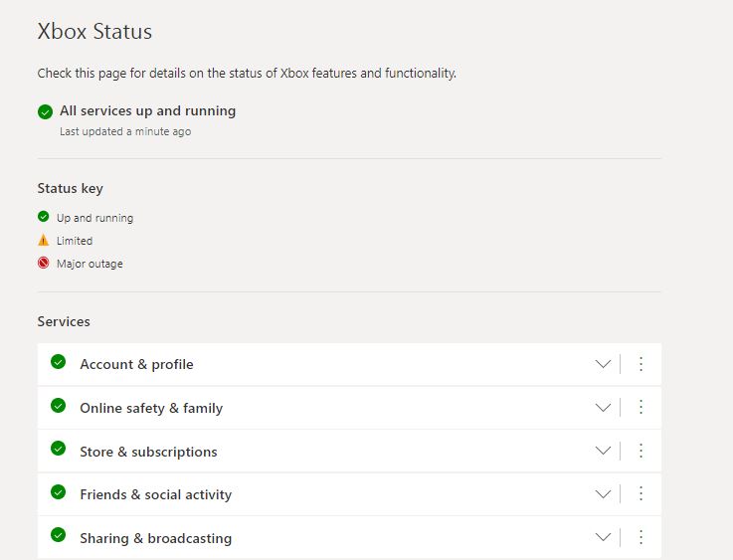Image resolution: width=733 pixels, height=560 pixels.
Task: Click the green check beside Store & subscriptions
Action: point(58,449)
